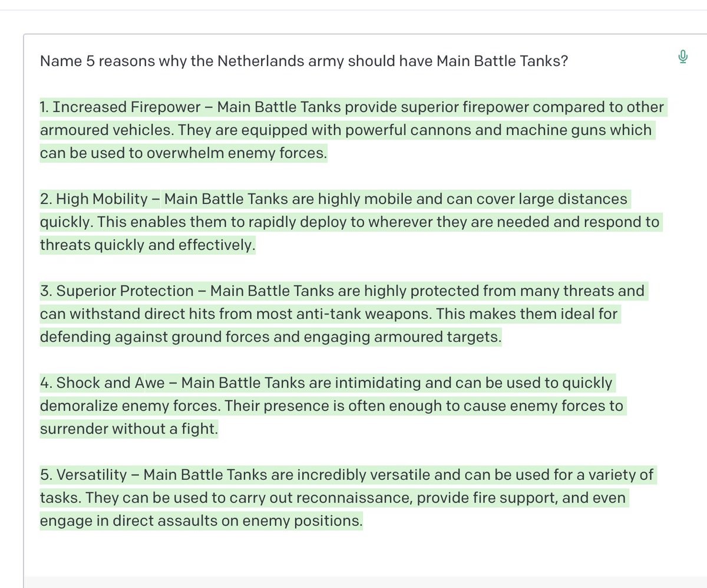Click the microphone icon in the text box
Screen dimensions: 707x588
(x=683, y=57)
